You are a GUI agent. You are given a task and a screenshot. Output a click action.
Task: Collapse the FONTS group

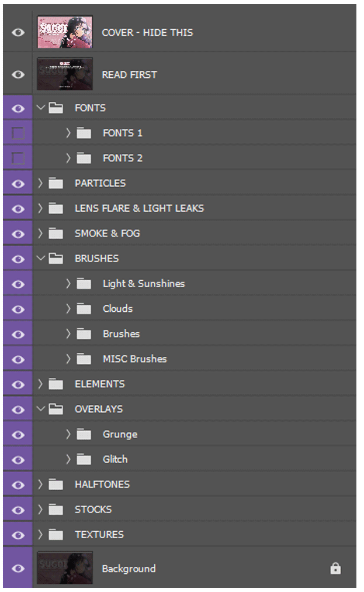[41, 108]
